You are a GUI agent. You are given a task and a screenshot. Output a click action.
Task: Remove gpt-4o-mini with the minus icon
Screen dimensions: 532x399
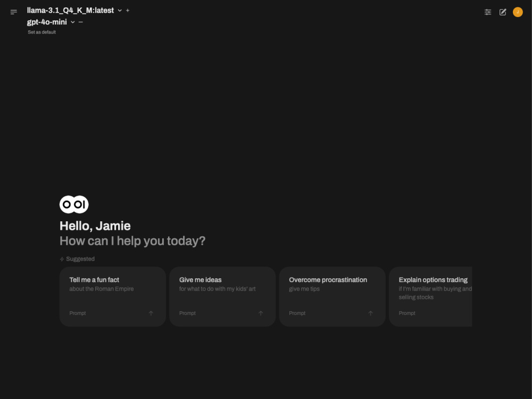[81, 22]
